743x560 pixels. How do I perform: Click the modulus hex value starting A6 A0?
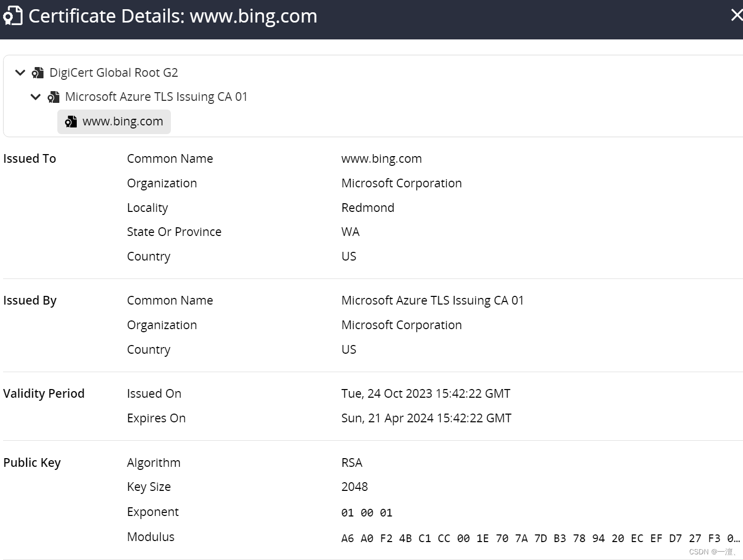[541, 539]
